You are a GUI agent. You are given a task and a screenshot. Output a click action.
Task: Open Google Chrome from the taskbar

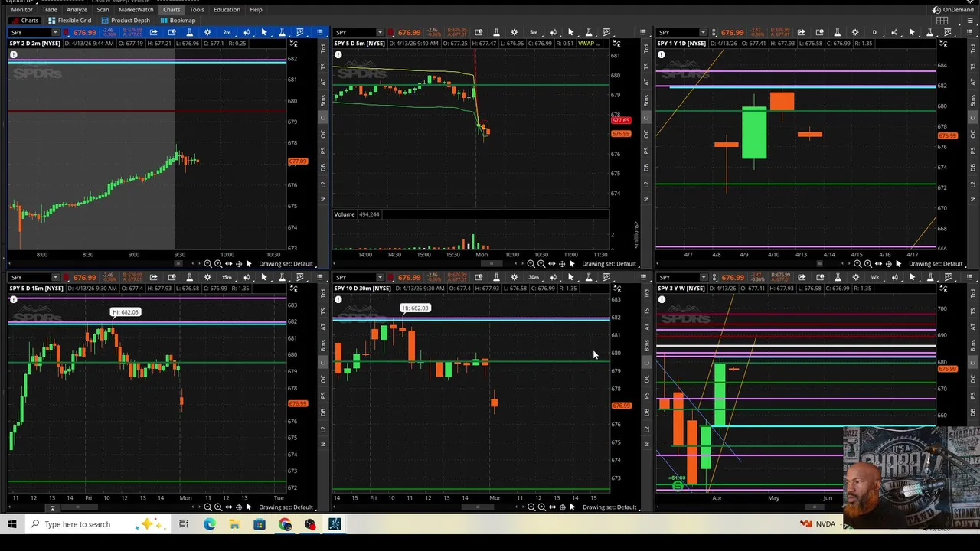tap(285, 524)
